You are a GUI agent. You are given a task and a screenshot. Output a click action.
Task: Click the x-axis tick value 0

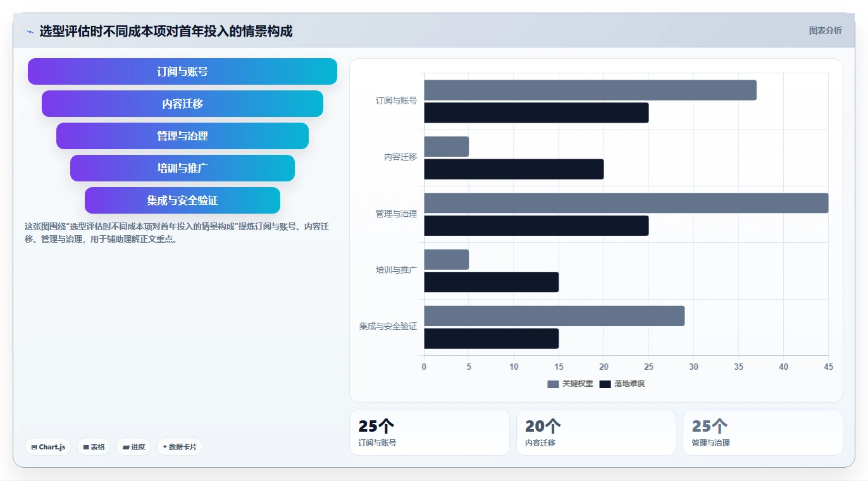(424, 367)
